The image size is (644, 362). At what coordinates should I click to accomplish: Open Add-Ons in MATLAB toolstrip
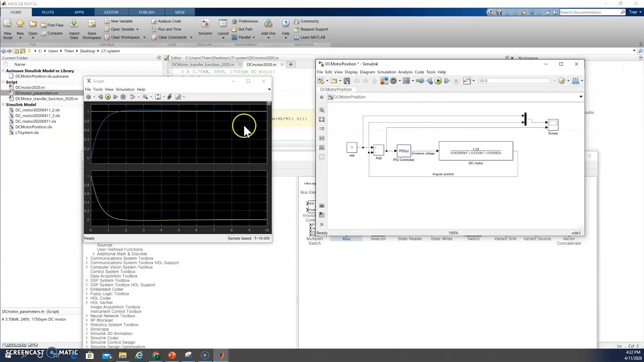pos(268,28)
